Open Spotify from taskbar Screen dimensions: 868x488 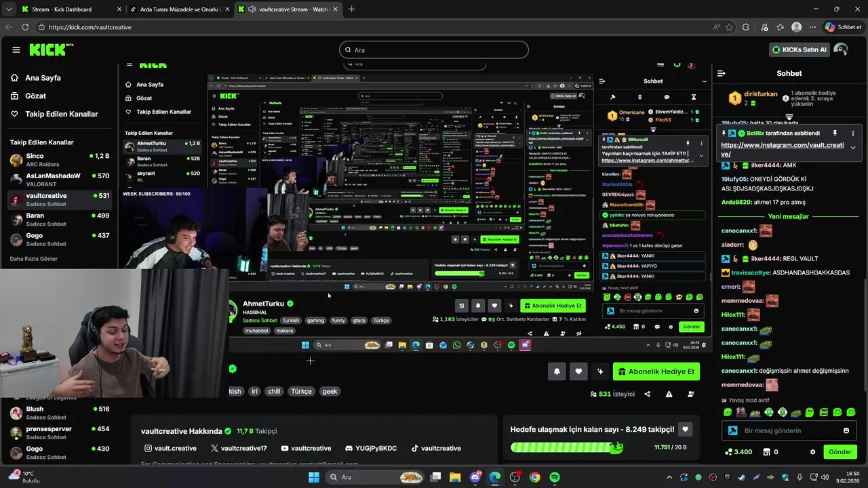[x=555, y=477]
